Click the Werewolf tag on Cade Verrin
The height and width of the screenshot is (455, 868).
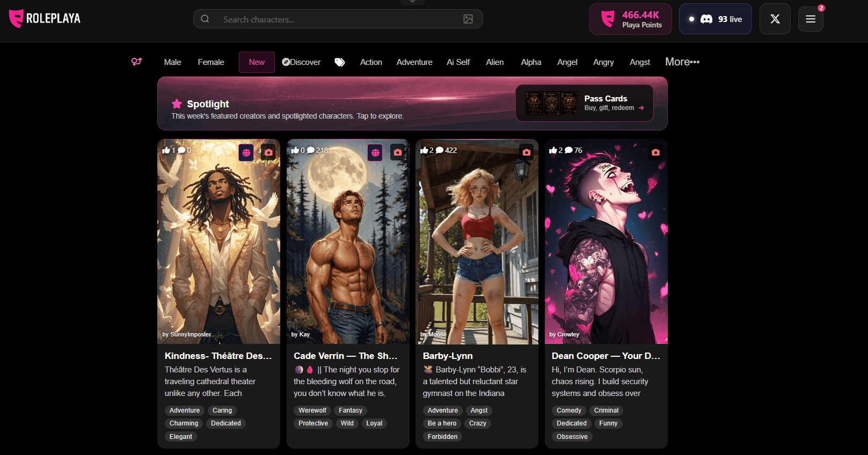point(312,410)
